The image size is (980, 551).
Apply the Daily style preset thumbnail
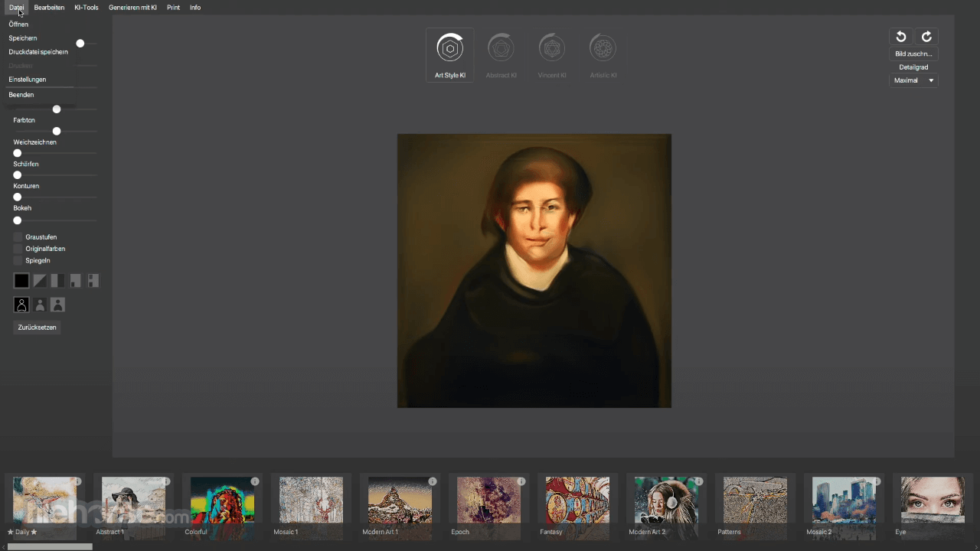point(44,507)
